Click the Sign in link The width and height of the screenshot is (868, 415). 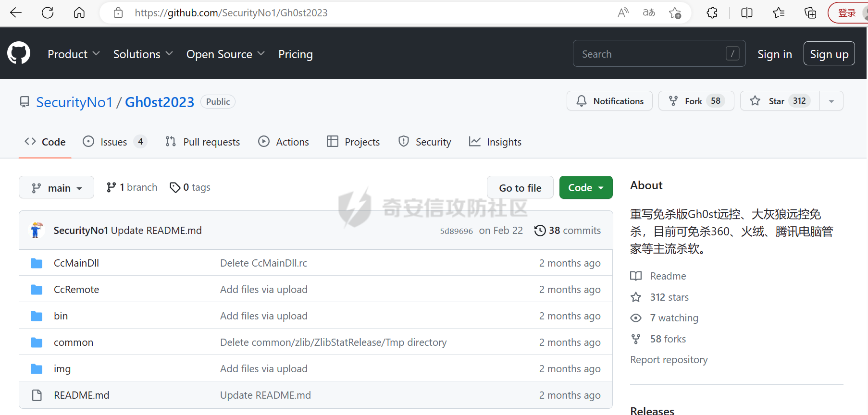pyautogui.click(x=775, y=54)
